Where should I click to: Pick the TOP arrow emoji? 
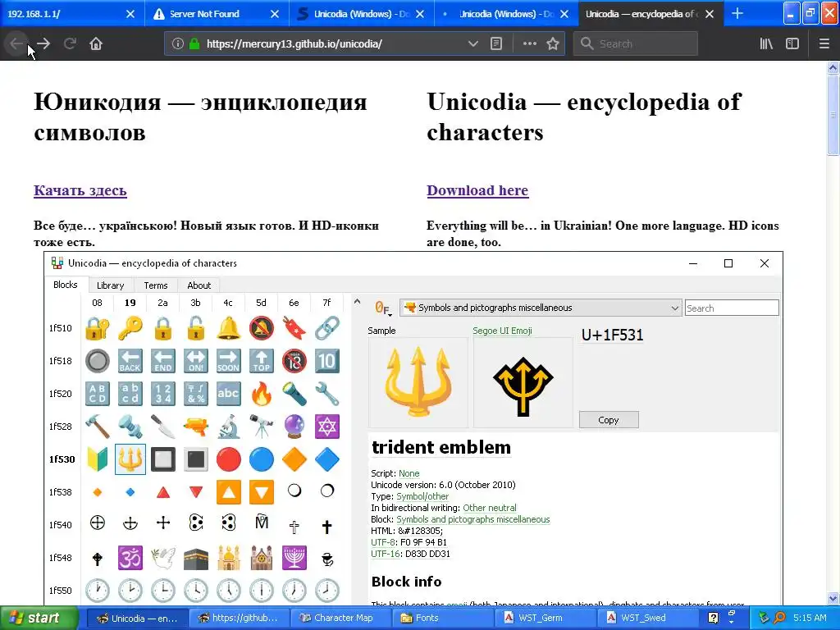click(261, 361)
